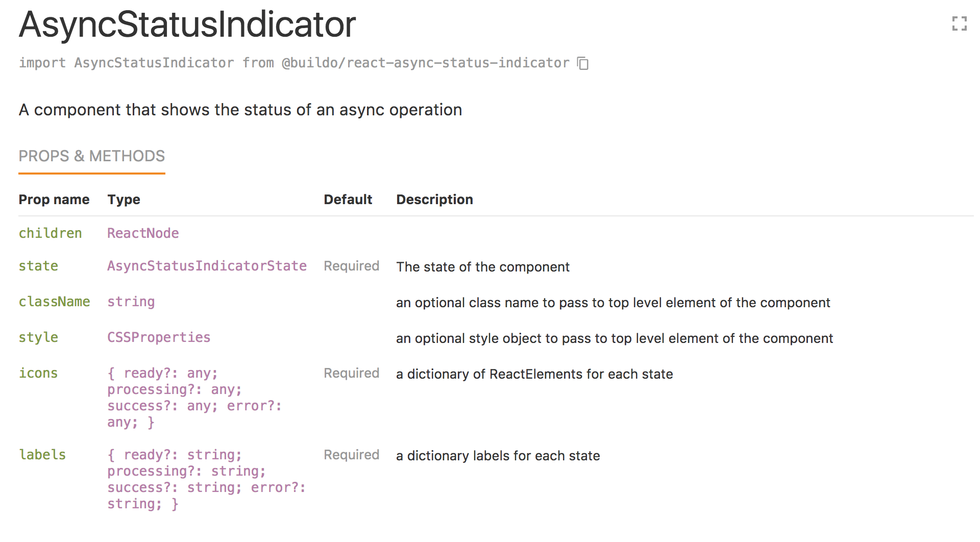
Task: Click the Type column header
Action: pyautogui.click(x=124, y=200)
